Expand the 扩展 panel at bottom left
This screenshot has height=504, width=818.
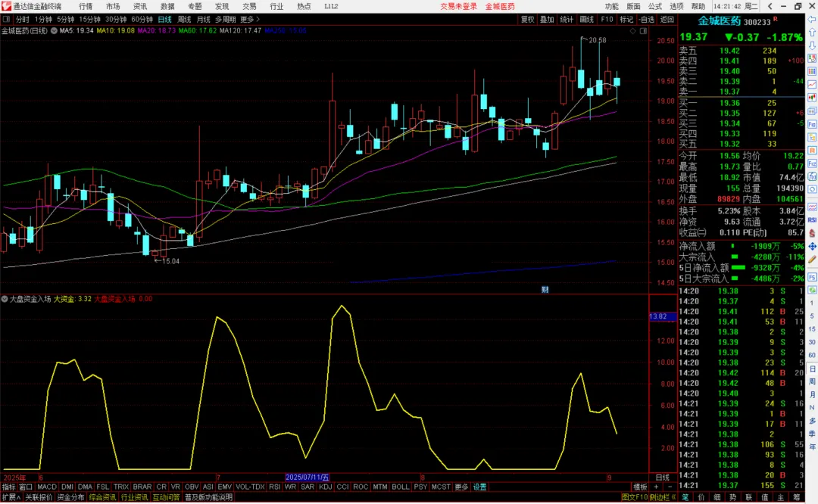[x=11, y=498]
